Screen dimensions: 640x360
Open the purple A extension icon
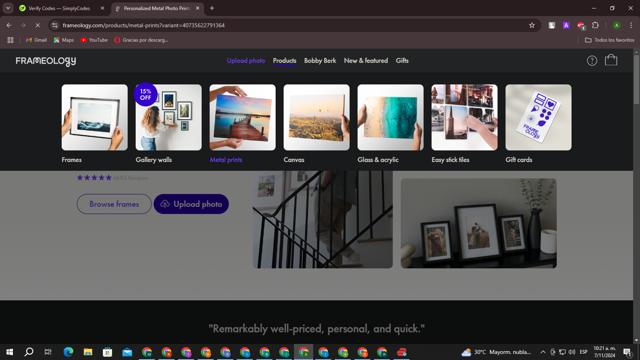coord(566,25)
